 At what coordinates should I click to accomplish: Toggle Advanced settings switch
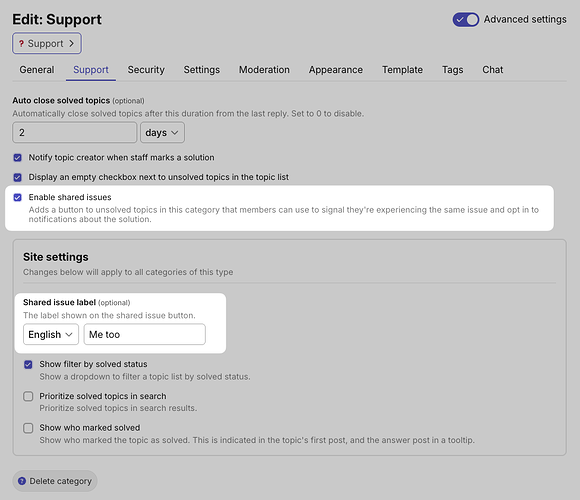(466, 20)
